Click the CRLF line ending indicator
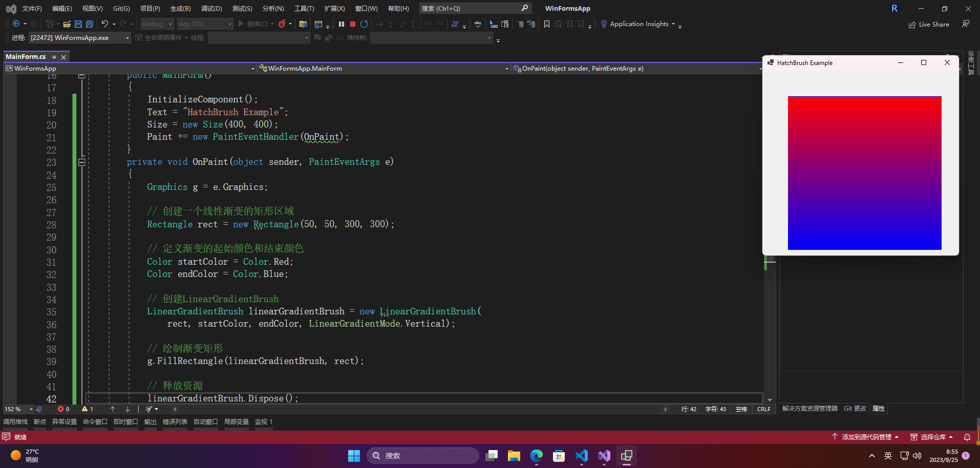Screen dimensions: 980x468 (x=763, y=409)
